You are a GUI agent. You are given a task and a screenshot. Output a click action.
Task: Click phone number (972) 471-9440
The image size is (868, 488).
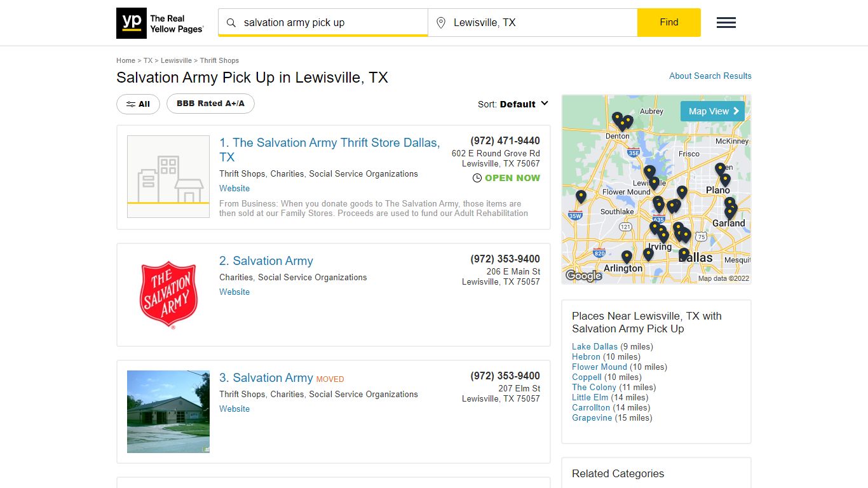click(x=505, y=141)
